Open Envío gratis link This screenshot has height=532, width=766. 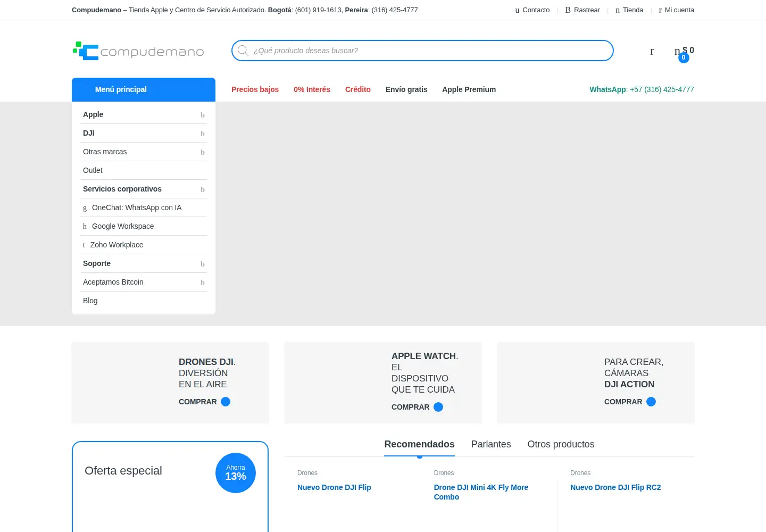(406, 89)
